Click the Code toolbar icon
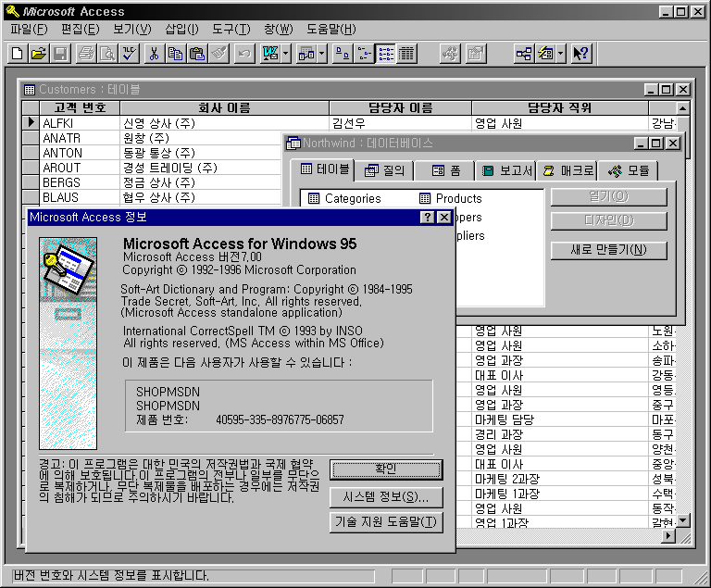 pos(450,54)
